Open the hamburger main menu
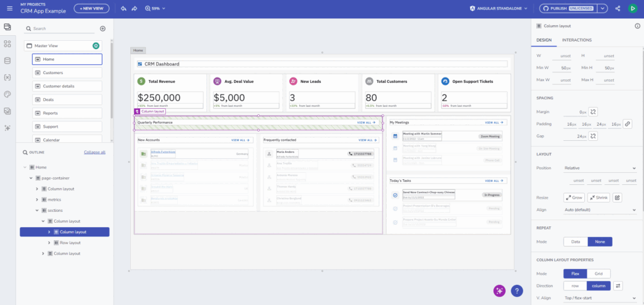The width and height of the screenshot is (644, 305). [9, 8]
